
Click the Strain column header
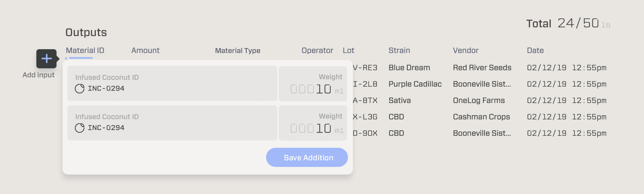pos(399,50)
